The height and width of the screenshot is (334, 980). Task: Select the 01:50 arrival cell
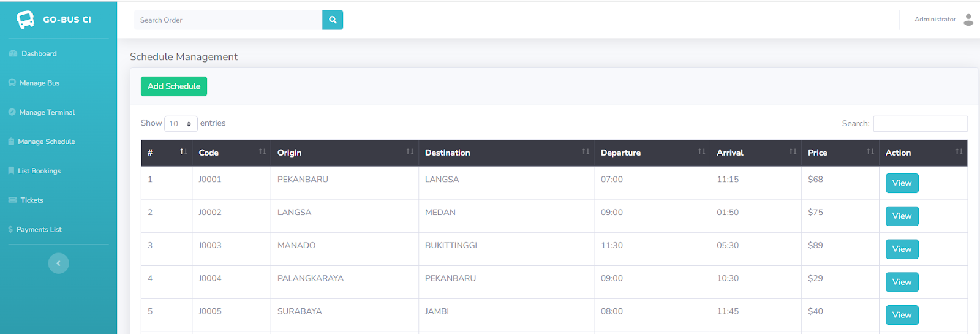756,216
